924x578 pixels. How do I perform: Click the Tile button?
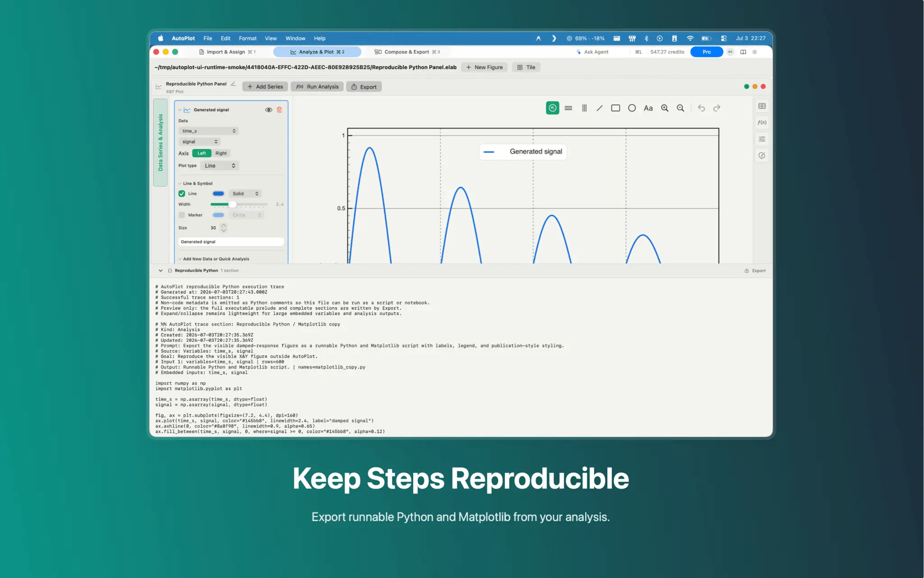click(x=526, y=67)
